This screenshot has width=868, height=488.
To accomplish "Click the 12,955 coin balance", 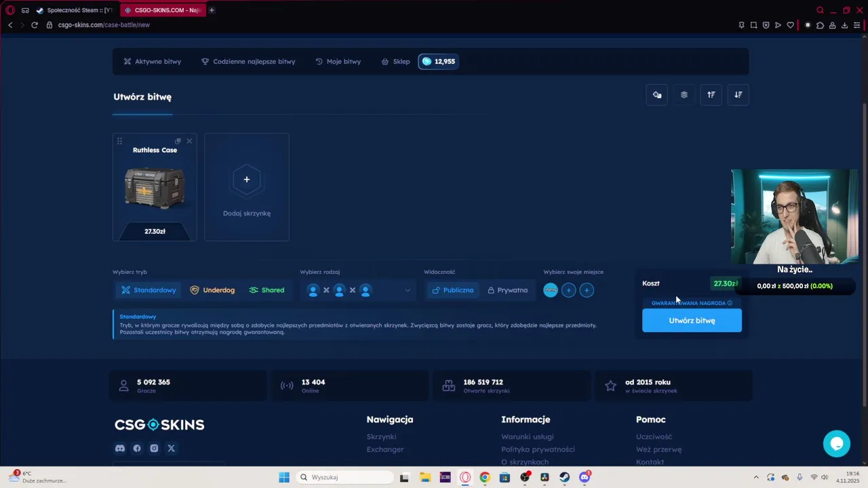I will [x=438, y=62].
